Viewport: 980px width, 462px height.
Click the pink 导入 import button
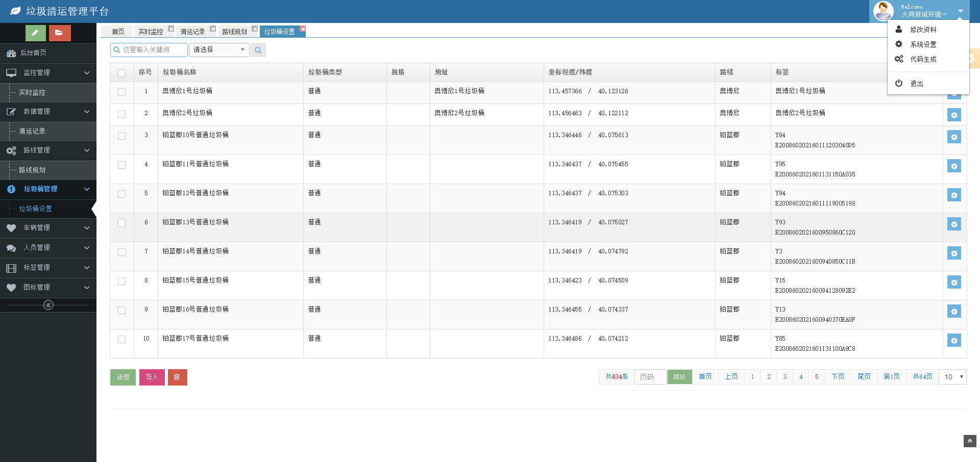[152, 377]
